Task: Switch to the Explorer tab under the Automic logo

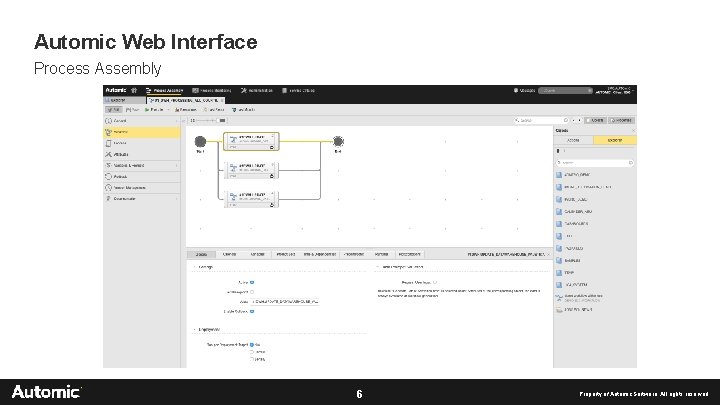Action: (124, 100)
